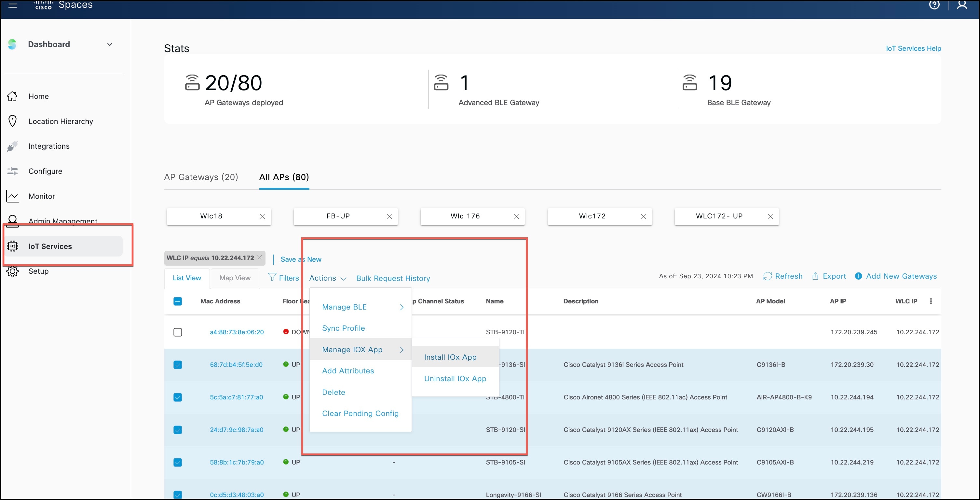The height and width of the screenshot is (500, 980).
Task: Remove the WLC172- UP saved filter
Action: point(770,216)
